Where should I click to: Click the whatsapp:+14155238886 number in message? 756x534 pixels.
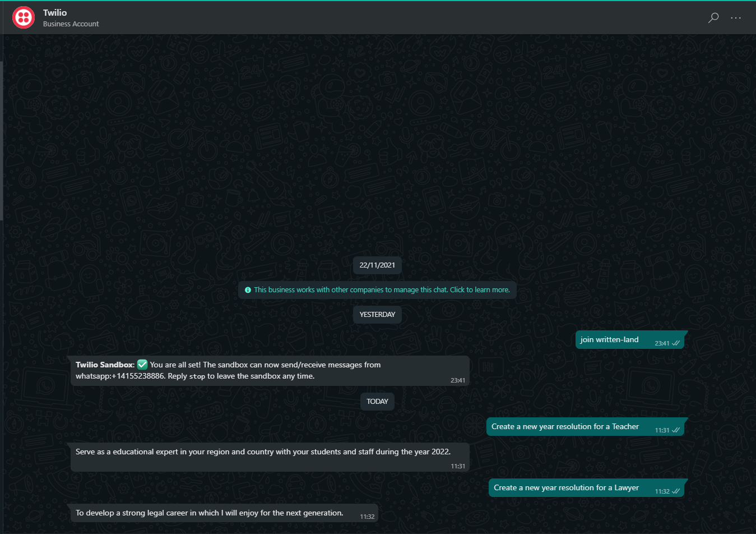pos(120,376)
